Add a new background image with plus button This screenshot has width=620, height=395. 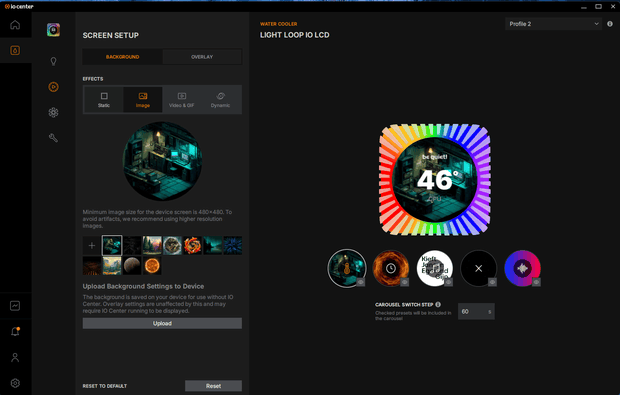[x=92, y=246]
